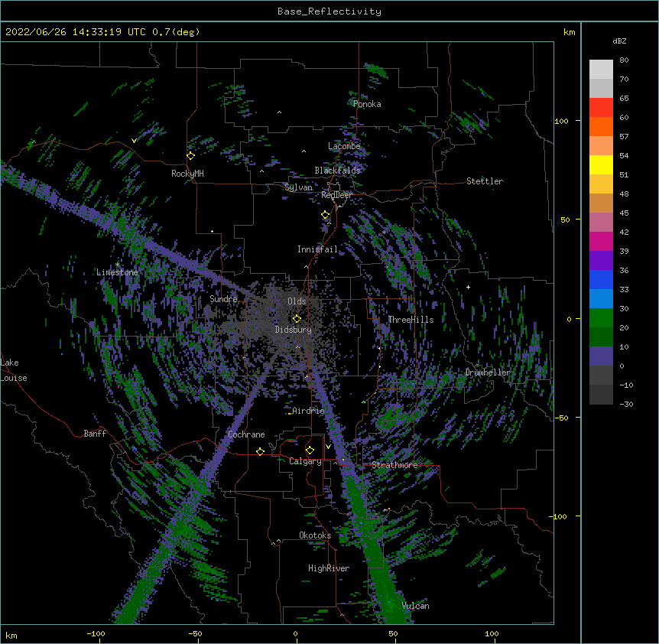
Task: Click the Okotoks town label
Action: tap(315, 535)
